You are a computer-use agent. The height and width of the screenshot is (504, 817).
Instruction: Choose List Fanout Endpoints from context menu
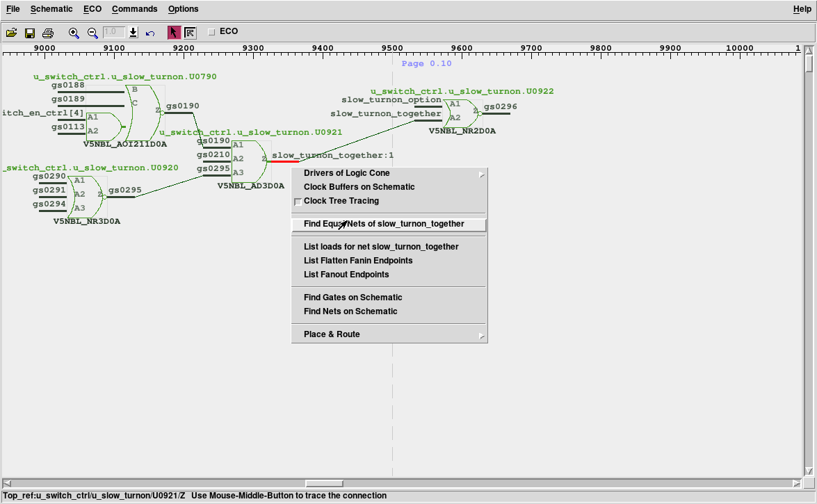(x=346, y=275)
